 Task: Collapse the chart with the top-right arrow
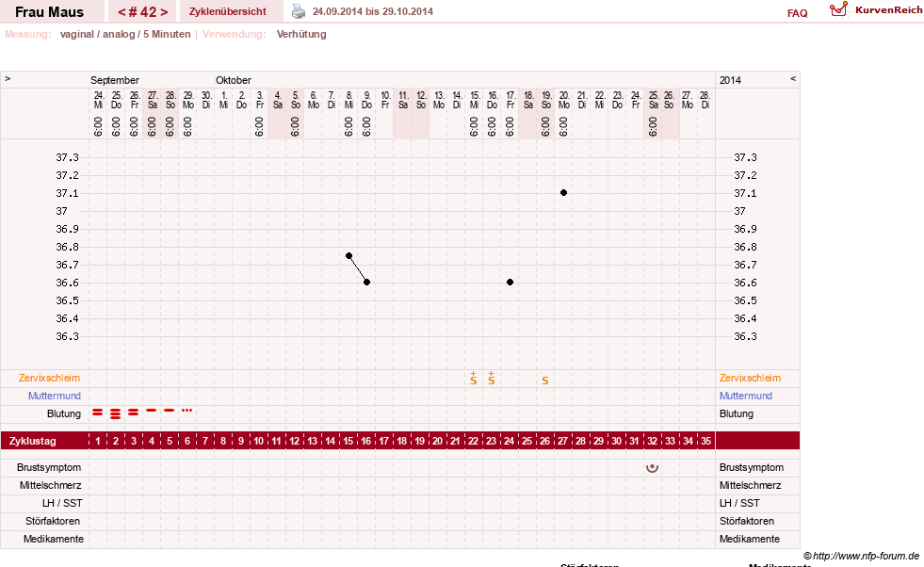click(x=793, y=78)
